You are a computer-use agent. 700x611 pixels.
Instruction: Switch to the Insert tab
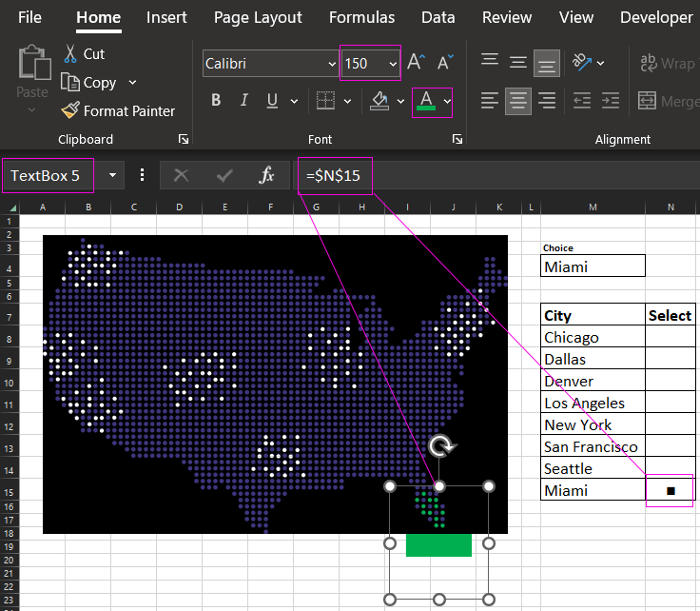[166, 17]
